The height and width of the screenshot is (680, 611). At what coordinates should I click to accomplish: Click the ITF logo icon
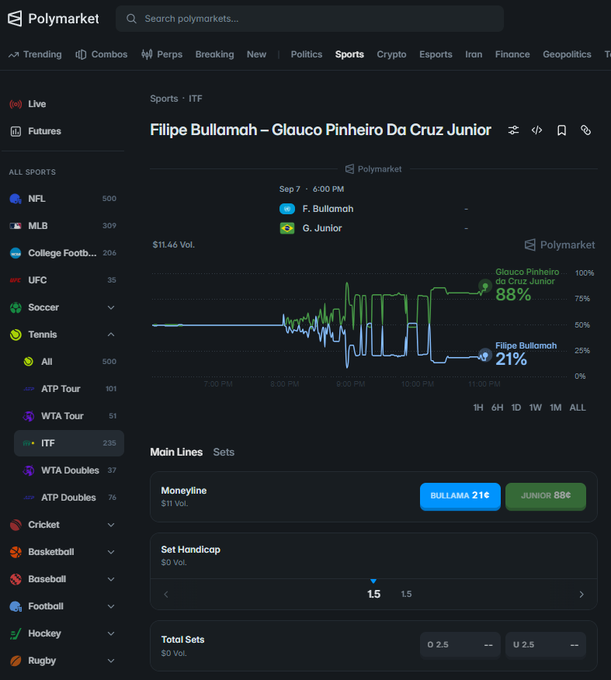[29, 443]
